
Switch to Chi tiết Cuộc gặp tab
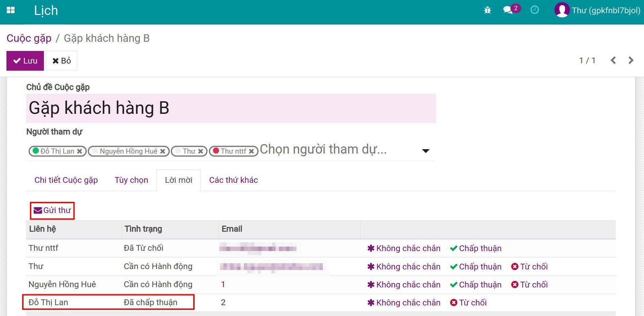66,180
